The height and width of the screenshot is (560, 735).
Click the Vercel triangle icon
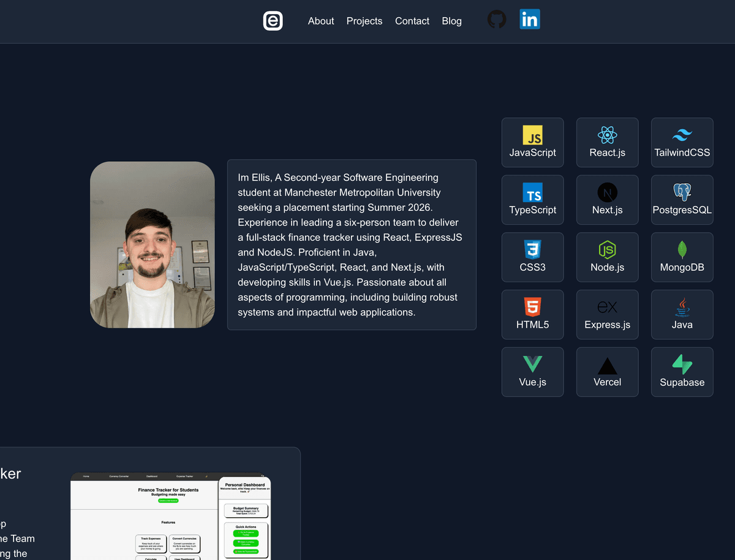click(x=607, y=365)
